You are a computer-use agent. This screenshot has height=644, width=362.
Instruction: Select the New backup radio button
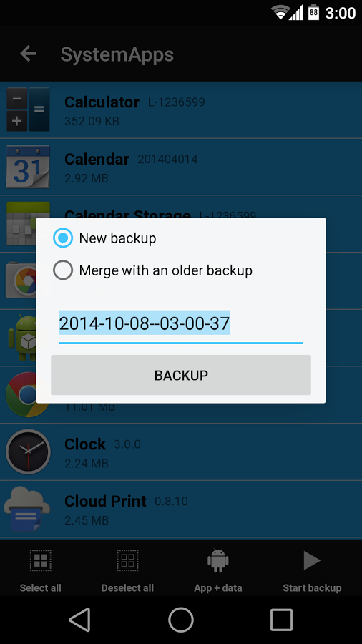(63, 238)
